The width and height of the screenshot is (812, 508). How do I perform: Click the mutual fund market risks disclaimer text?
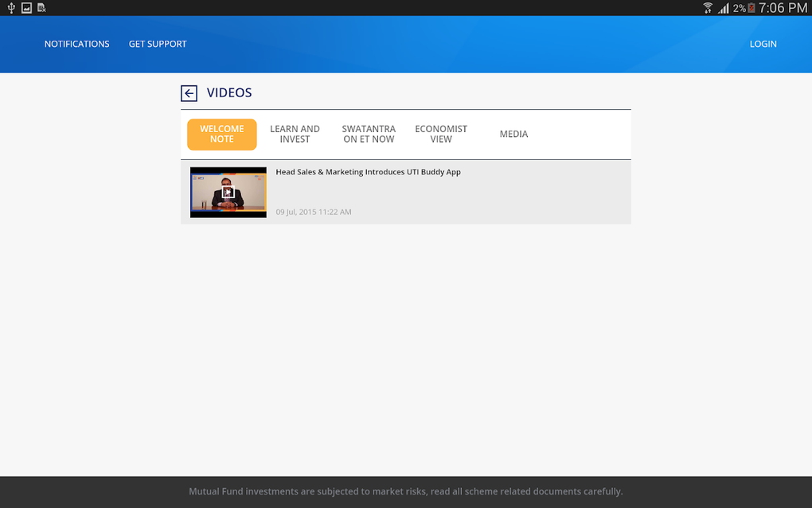[x=405, y=491]
